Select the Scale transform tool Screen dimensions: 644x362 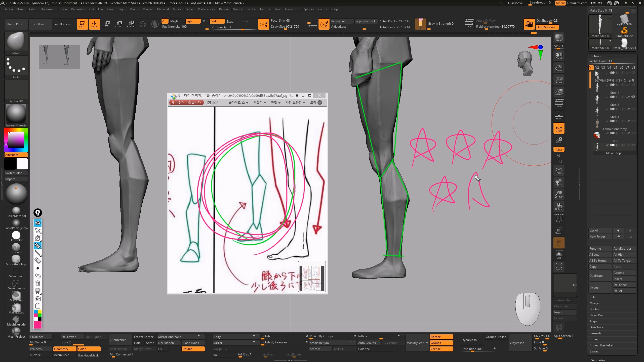[118, 24]
